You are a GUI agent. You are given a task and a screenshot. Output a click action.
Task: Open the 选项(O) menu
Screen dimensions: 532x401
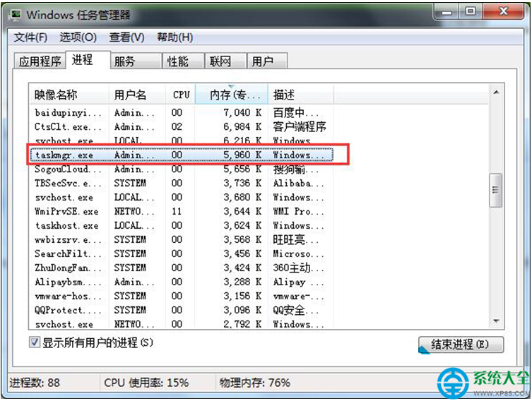[x=78, y=37]
